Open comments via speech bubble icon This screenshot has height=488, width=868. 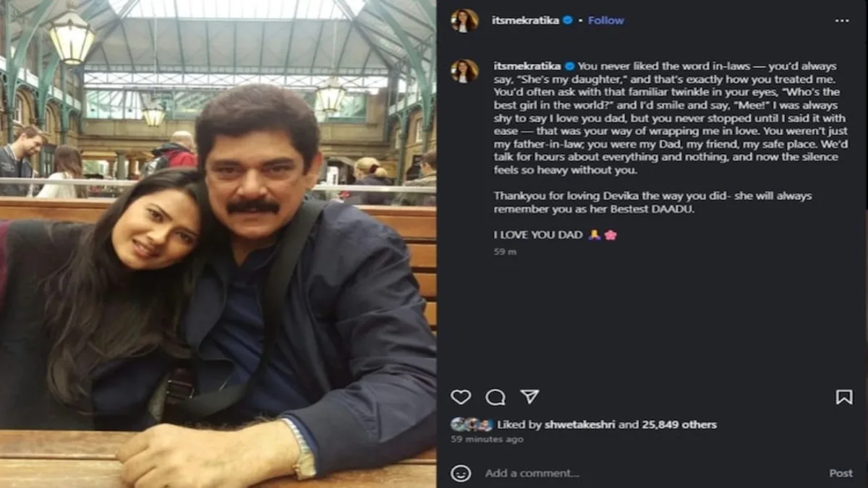[495, 397]
